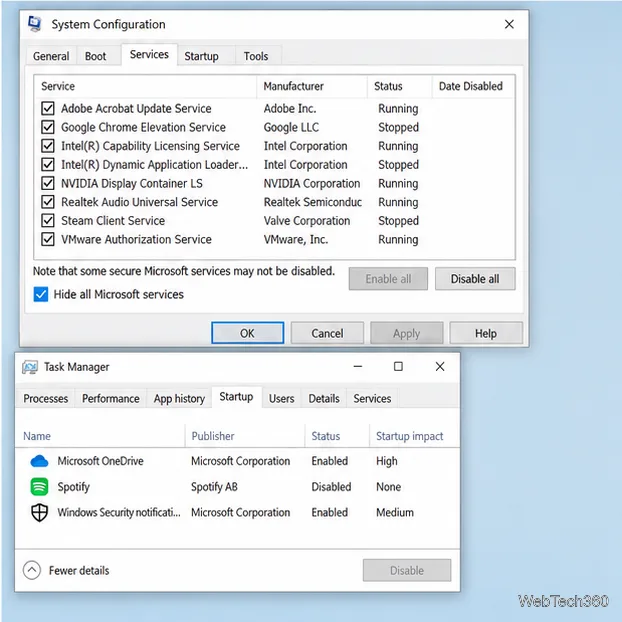The width and height of the screenshot is (622, 622).
Task: Uncheck NVIDIA Display Container LS
Action: point(48,183)
